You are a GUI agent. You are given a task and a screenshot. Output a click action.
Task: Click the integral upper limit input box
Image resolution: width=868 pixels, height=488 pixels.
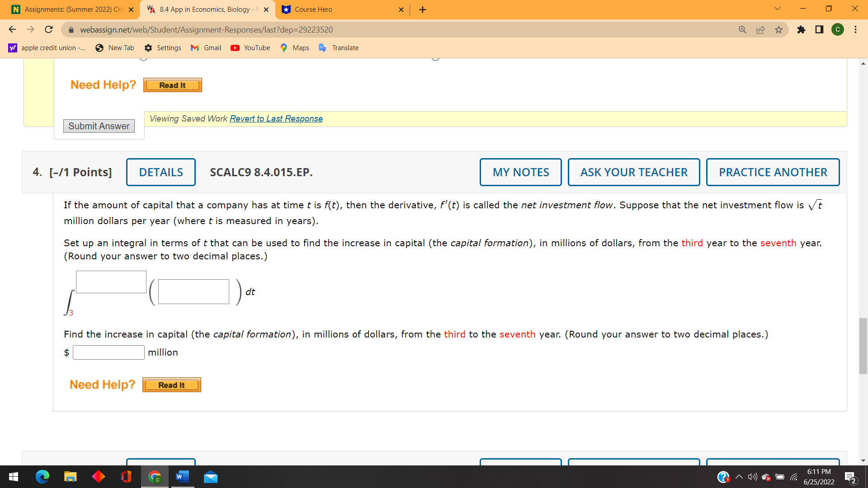111,282
